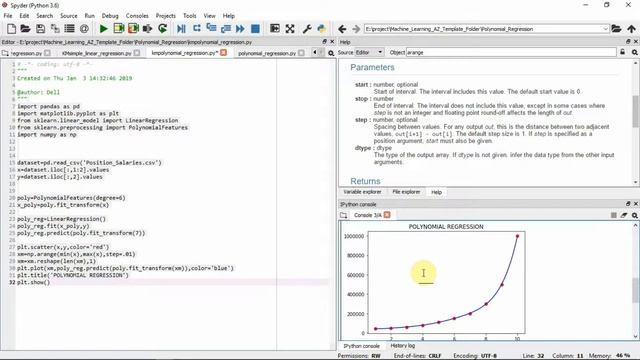Switch to the polynomial_regression.py tab
Image resolution: width=640 pixels, height=360 pixels.
pyautogui.click(x=267, y=53)
